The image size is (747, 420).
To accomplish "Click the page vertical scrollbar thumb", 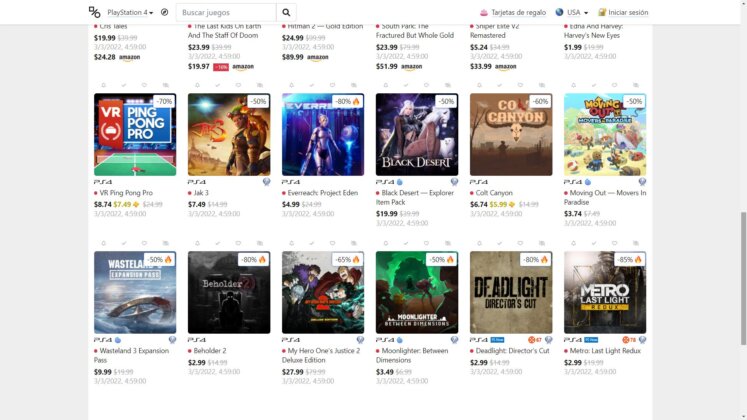I will point(743,278).
